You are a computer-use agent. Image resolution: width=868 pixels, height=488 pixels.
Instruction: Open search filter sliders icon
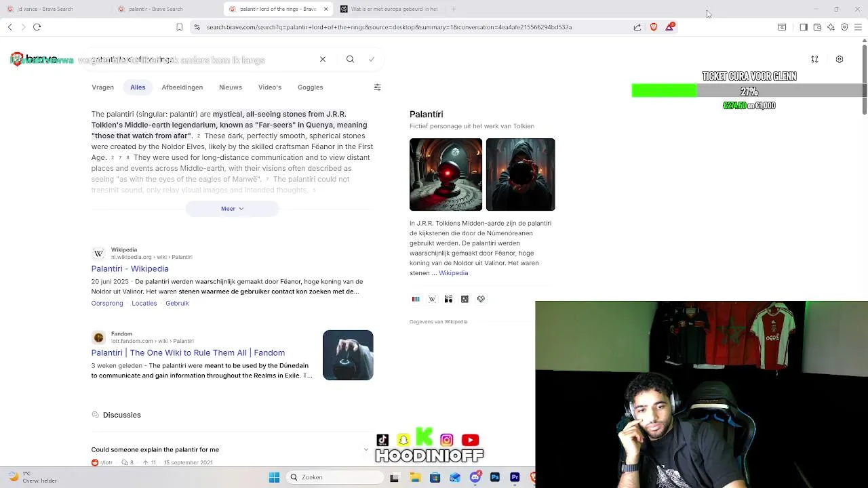377,87
